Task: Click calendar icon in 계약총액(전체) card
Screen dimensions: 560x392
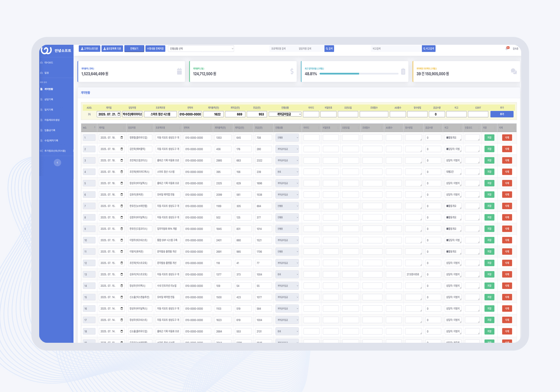Action: pos(179,71)
